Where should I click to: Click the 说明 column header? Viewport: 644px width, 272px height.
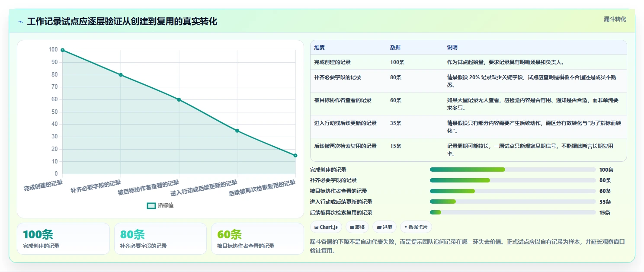pyautogui.click(x=452, y=48)
